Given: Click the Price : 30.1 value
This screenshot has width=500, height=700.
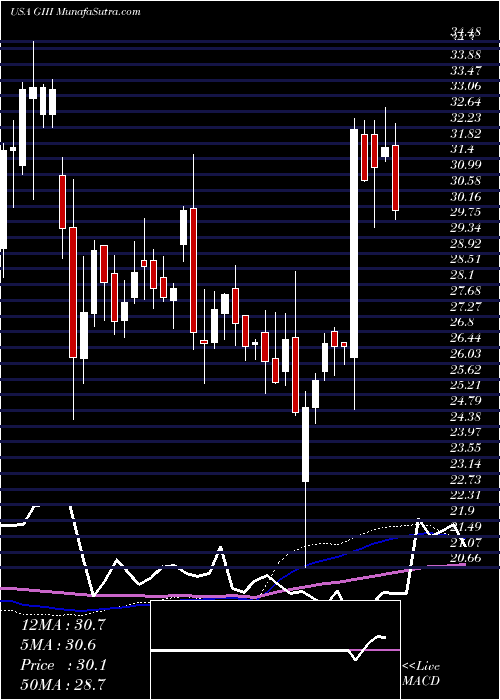Looking at the screenshot, I should [63, 665].
